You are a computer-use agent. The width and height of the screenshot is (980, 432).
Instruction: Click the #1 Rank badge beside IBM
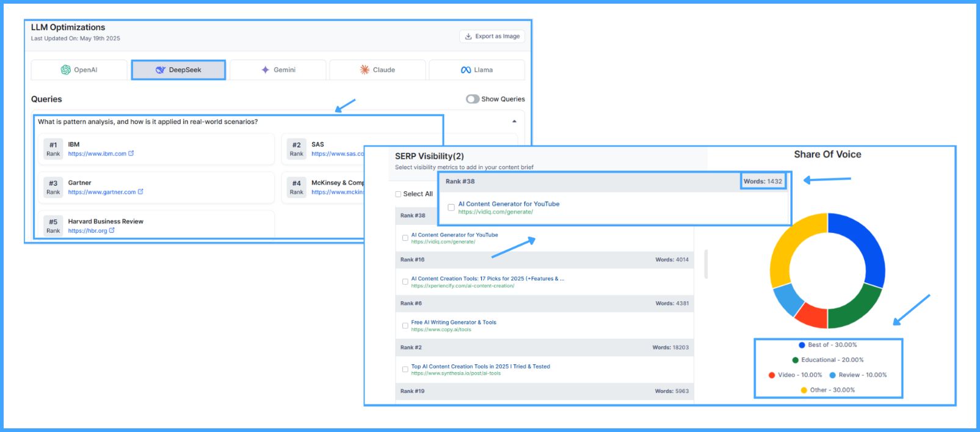pos(53,148)
